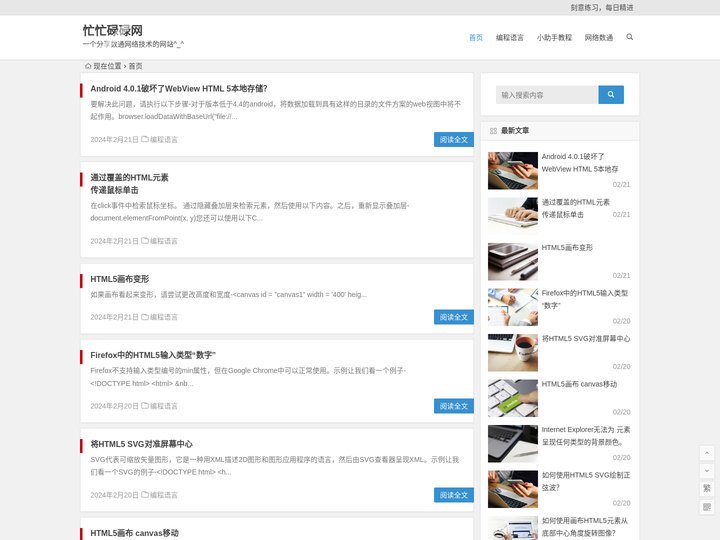The width and height of the screenshot is (720, 540).
Task: Open sidebar laptop thumbnail for Internet Explorer article
Action: (x=512, y=444)
